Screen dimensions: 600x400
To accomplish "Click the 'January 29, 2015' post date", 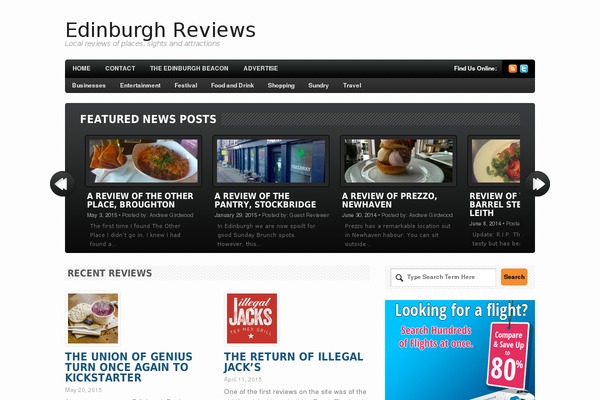I will tap(236, 215).
